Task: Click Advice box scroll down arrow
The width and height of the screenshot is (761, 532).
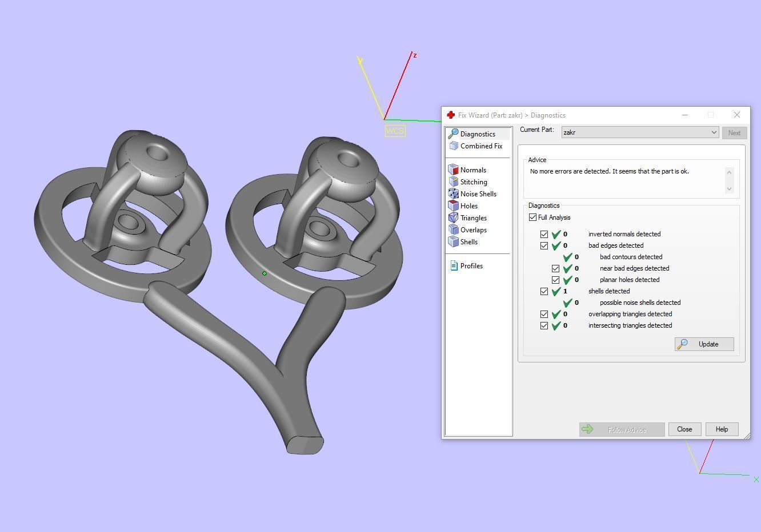Action: [729, 188]
